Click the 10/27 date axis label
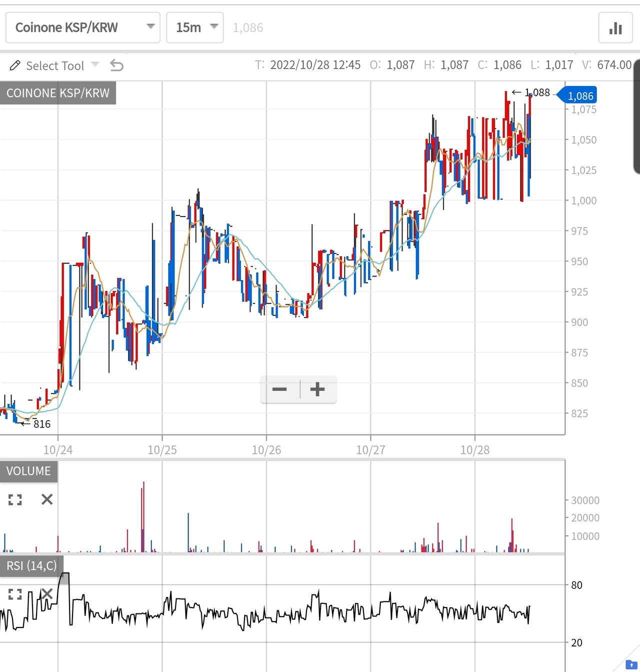This screenshot has height=672, width=640. pos(370,450)
